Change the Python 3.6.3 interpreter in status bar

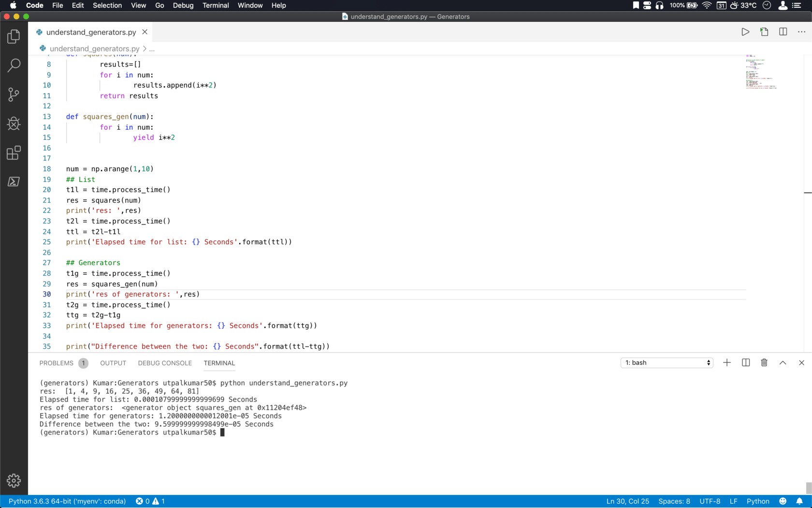pos(67,501)
